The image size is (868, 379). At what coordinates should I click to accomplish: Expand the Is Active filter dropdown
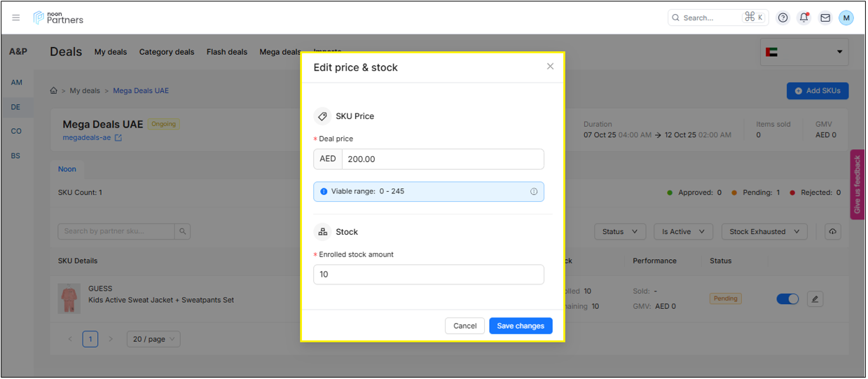coord(683,232)
